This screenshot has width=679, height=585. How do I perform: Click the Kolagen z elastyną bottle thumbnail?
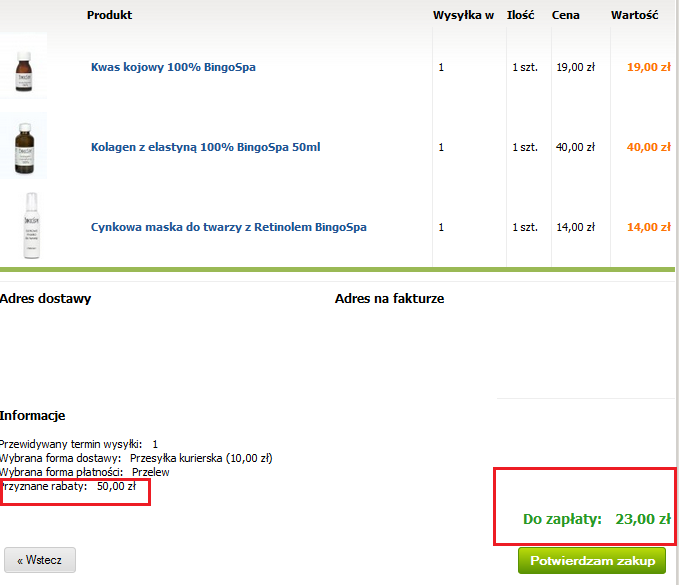24,146
